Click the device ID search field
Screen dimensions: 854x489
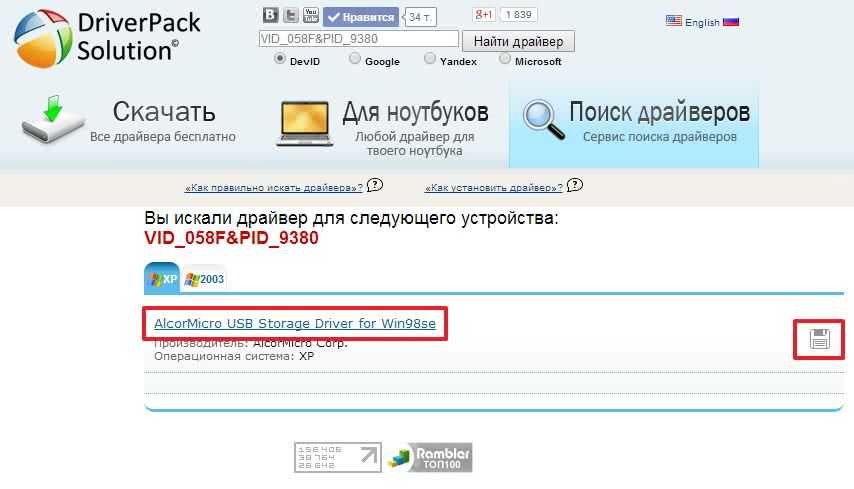[358, 40]
